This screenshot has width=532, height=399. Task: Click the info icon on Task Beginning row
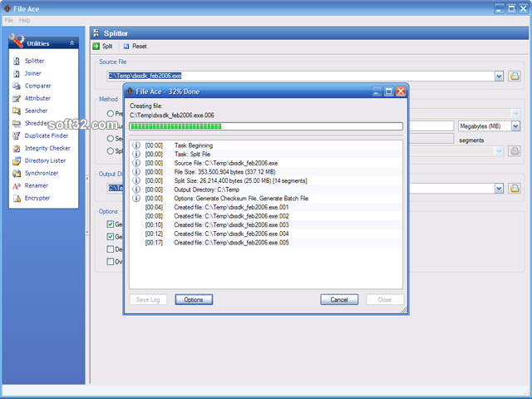[136, 145]
